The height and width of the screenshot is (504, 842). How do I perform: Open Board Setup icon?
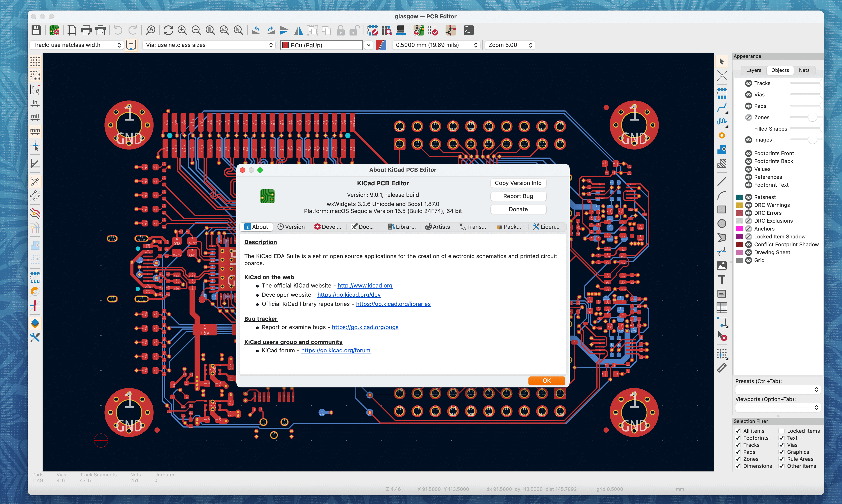click(x=54, y=30)
